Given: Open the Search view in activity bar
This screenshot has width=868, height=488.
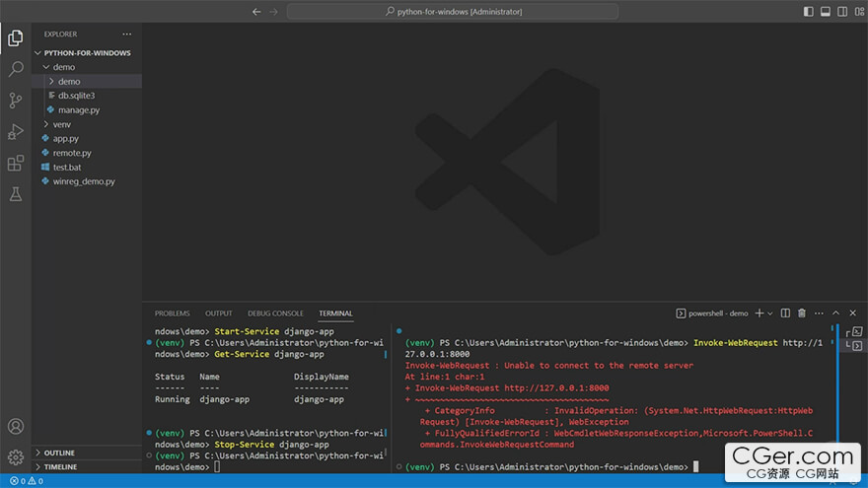Looking at the screenshot, I should click(x=16, y=69).
